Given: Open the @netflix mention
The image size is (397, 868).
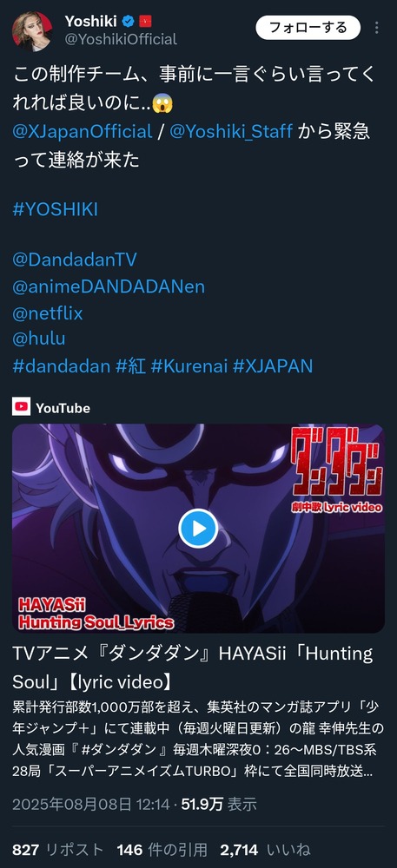Looking at the screenshot, I should (x=48, y=313).
